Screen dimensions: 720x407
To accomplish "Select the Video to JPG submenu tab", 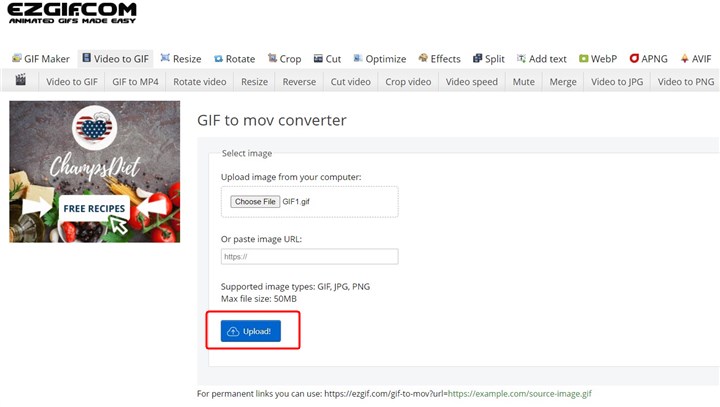I will point(617,82).
